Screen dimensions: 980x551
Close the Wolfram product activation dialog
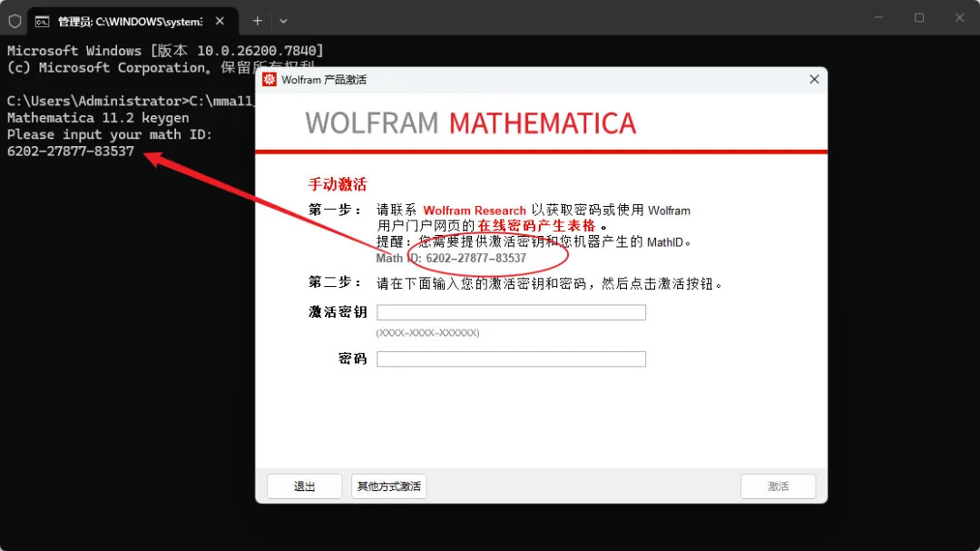click(x=814, y=80)
